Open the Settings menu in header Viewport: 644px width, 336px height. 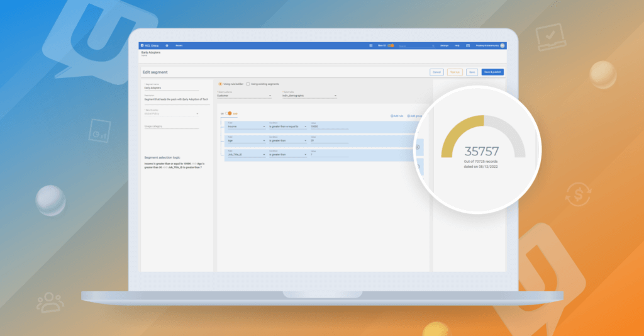tap(445, 45)
